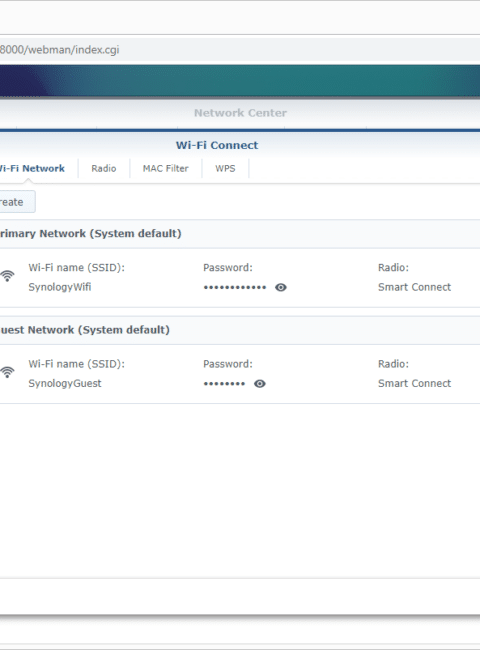Switch to the WPS tab

pos(225,168)
